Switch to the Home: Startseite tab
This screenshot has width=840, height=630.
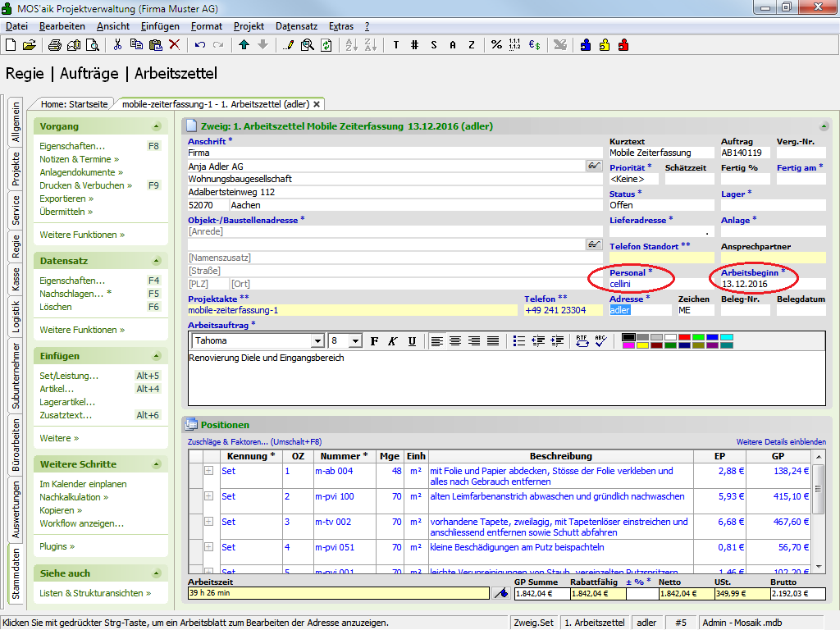click(75, 104)
